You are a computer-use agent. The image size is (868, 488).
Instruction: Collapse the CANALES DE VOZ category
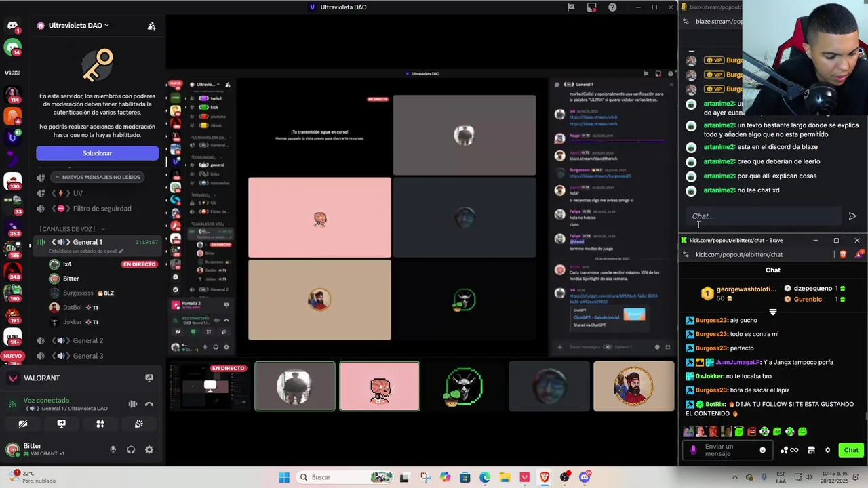pos(72,229)
